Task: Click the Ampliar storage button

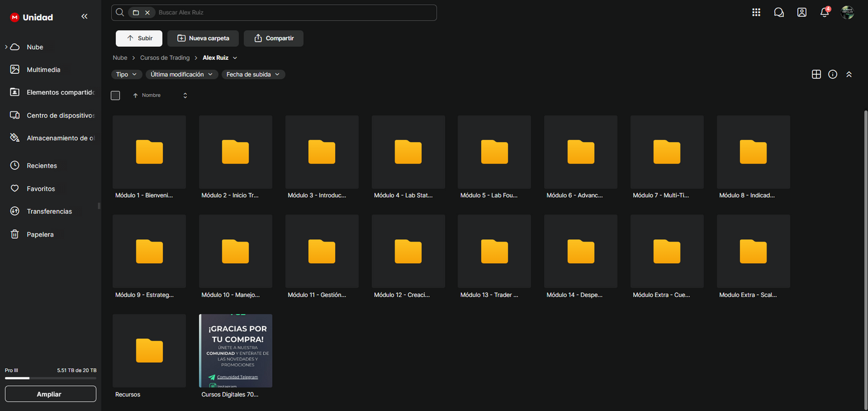Action: (x=50, y=394)
